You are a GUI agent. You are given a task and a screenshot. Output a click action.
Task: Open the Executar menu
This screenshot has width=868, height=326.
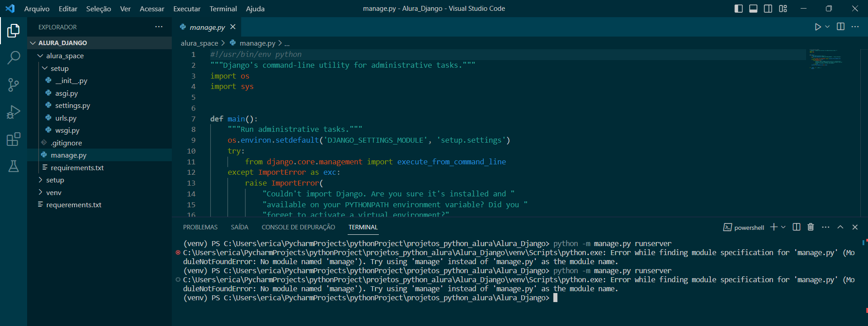tap(187, 9)
